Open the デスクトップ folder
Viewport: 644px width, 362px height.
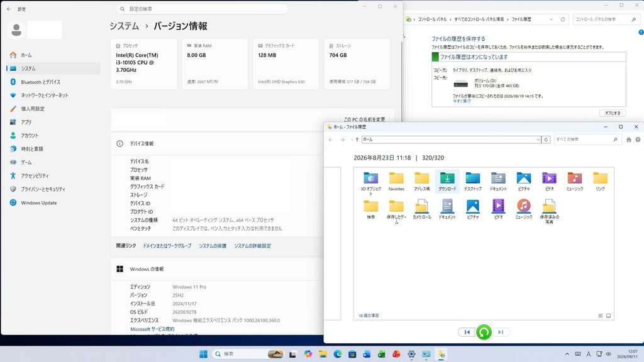(x=473, y=182)
